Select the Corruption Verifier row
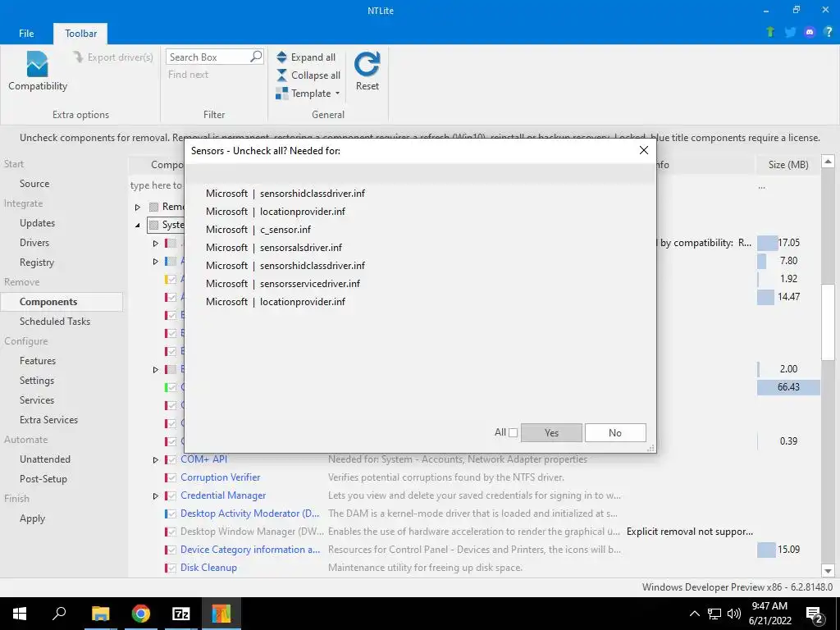Image resolution: width=840 pixels, height=630 pixels. tap(474, 477)
